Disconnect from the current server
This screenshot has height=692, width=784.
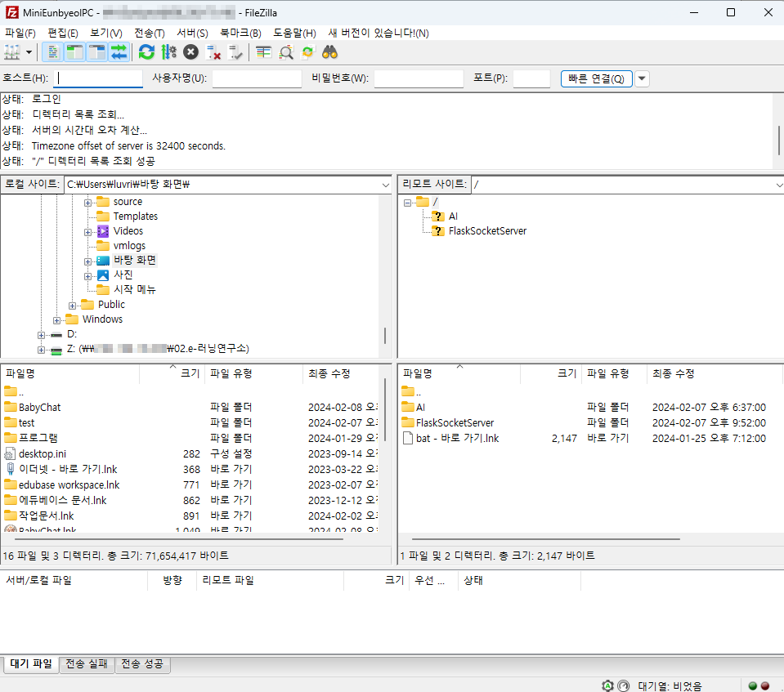[x=213, y=52]
